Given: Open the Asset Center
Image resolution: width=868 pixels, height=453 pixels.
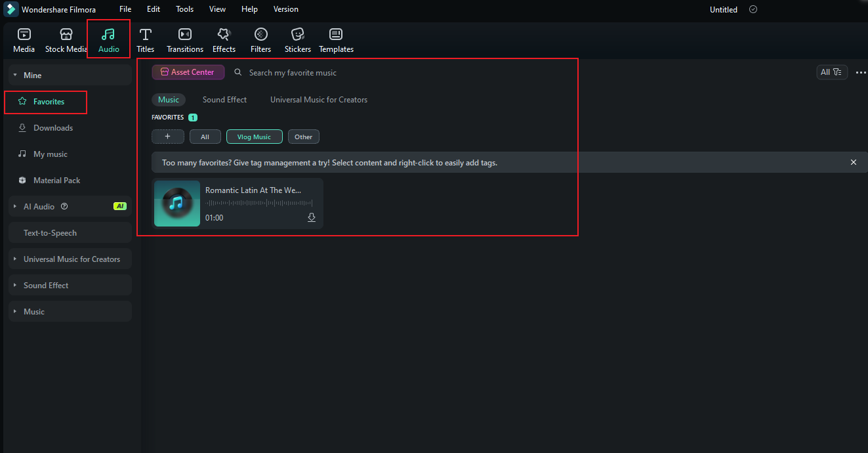Looking at the screenshot, I should (188, 72).
